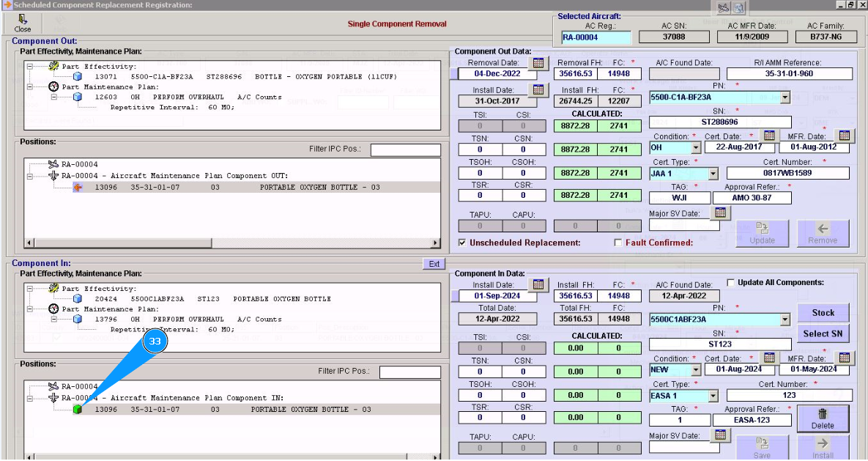The height and width of the screenshot is (461, 868).
Task: Click the Component Out Filter IPC Pos. field
Action: tap(405, 150)
